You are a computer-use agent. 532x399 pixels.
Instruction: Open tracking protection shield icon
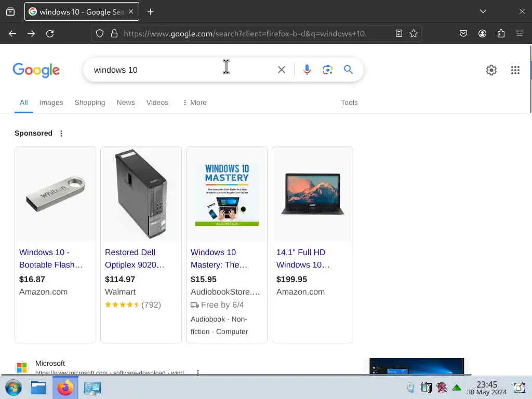pos(99,33)
